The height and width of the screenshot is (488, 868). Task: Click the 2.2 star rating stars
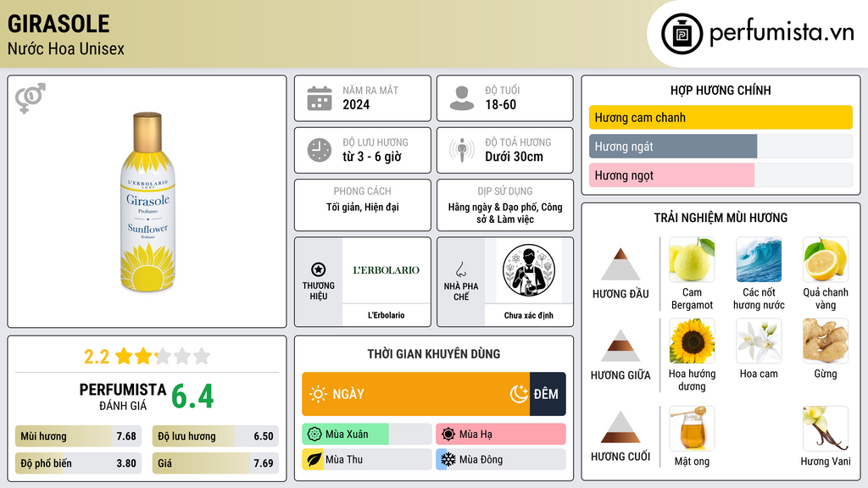163,356
